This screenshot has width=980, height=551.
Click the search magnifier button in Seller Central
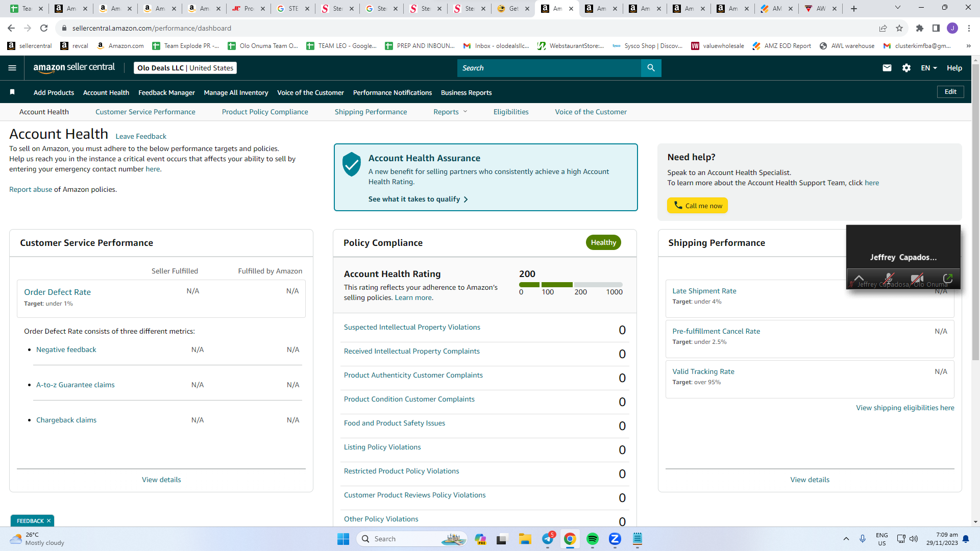tap(651, 68)
